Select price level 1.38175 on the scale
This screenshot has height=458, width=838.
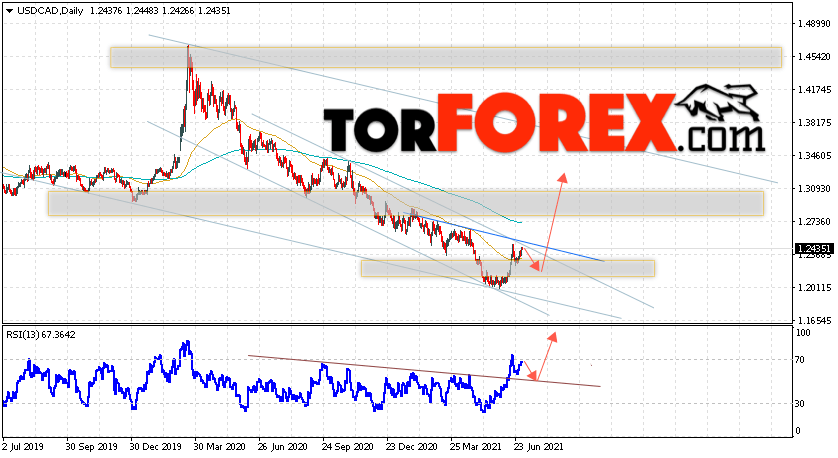pyautogui.click(x=814, y=123)
